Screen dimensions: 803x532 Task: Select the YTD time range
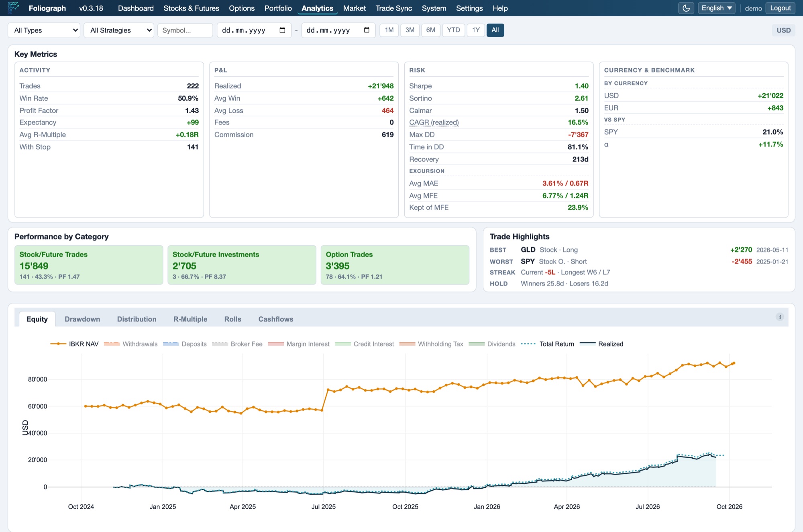coord(453,30)
